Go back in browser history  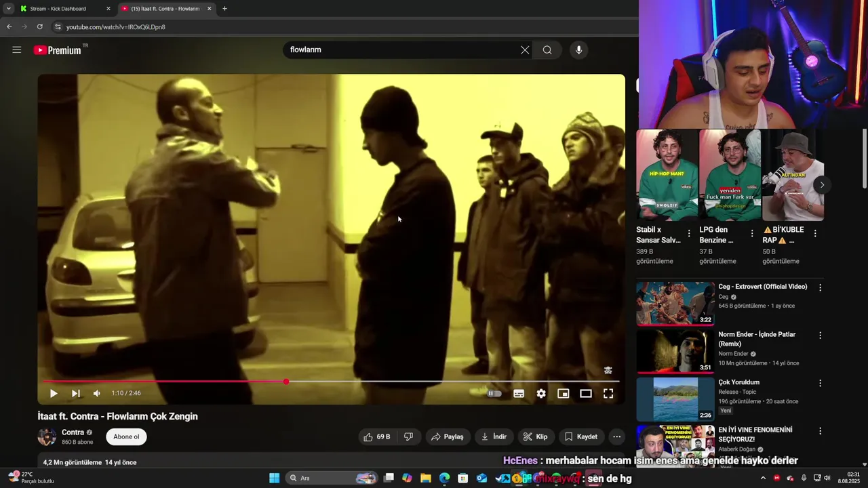[x=9, y=26]
